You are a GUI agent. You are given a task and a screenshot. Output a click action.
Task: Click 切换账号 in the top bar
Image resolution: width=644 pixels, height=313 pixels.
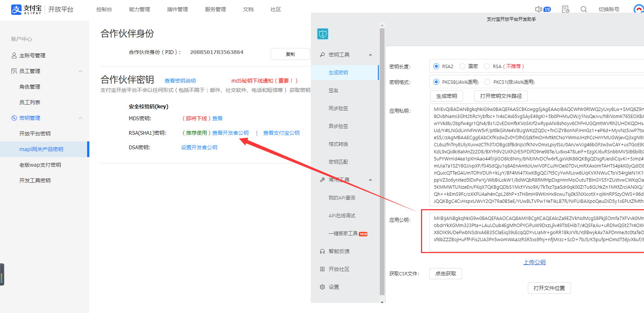coord(609,9)
